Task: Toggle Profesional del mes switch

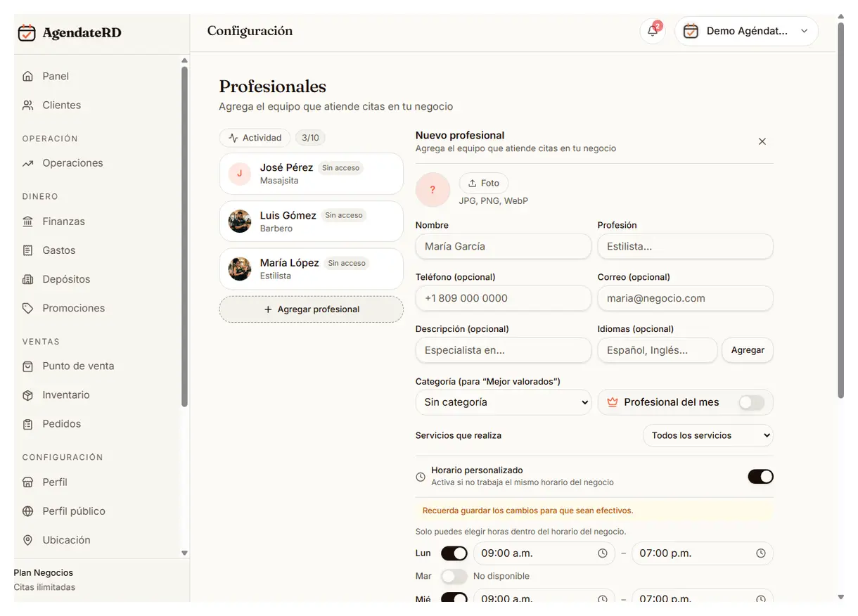Action: coord(751,402)
